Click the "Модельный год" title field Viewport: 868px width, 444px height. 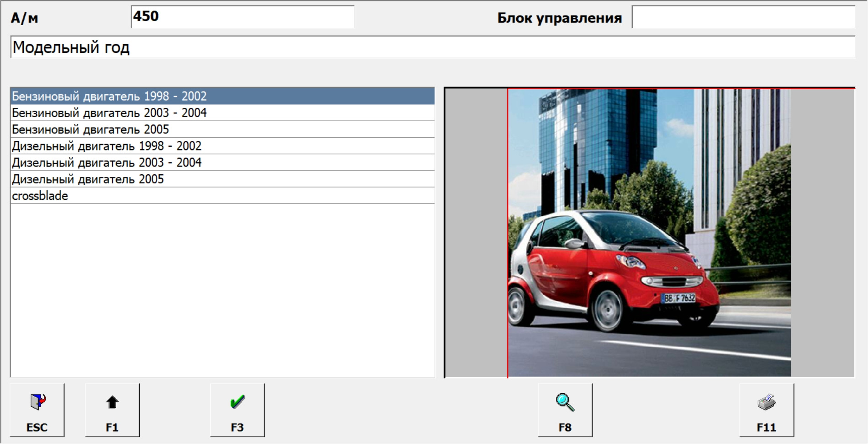pos(433,47)
